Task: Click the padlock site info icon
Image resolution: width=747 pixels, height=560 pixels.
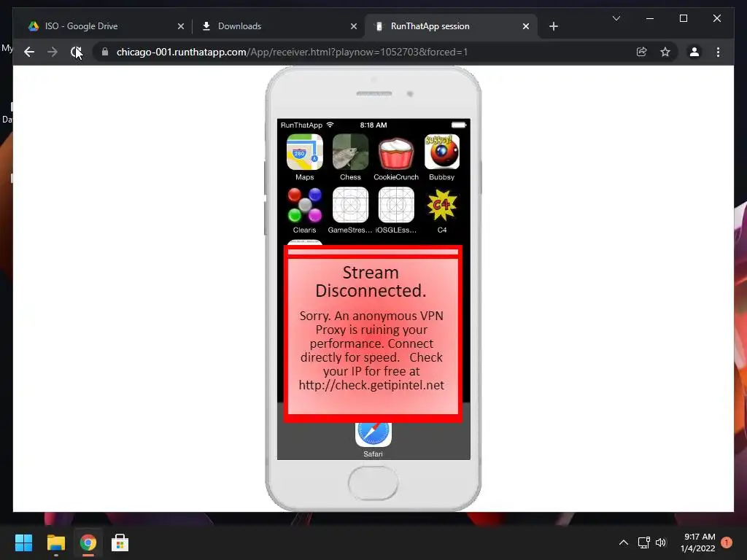Action: (x=105, y=52)
